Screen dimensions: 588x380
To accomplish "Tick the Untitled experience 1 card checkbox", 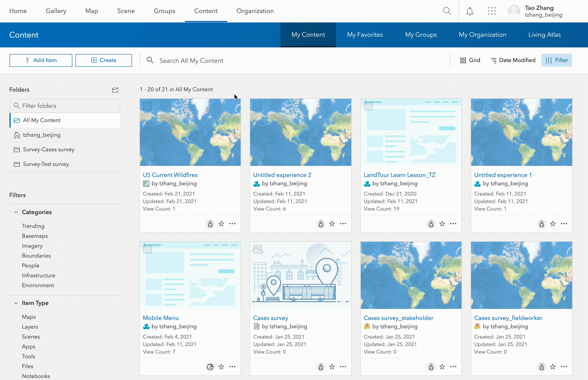I will click(x=478, y=107).
